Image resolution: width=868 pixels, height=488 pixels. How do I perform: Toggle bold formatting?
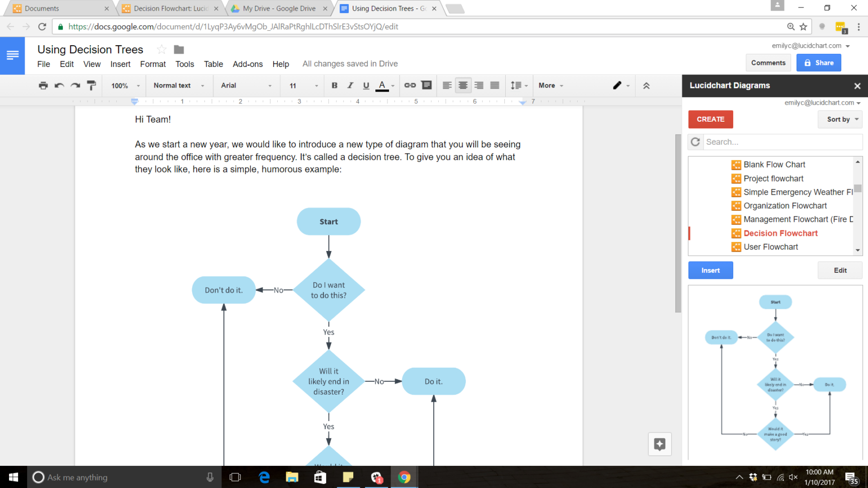pos(334,86)
